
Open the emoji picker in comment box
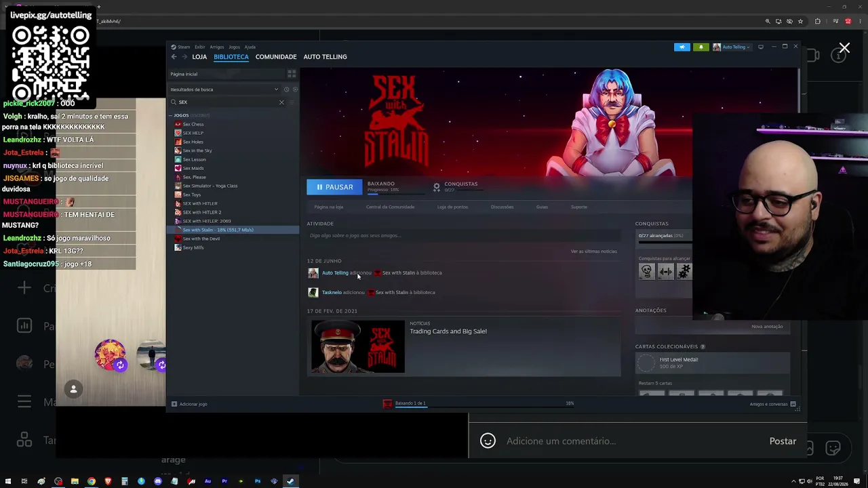click(x=488, y=441)
